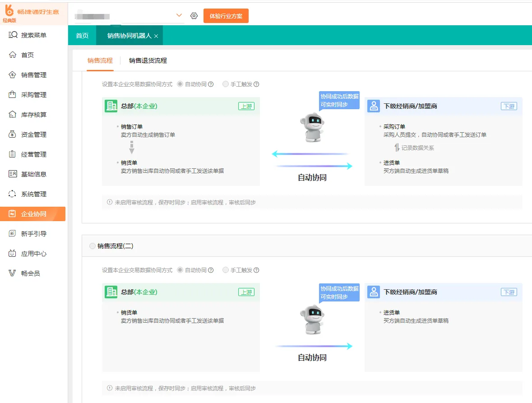The width and height of the screenshot is (532, 403).
Task: Click the blue person icon in 销售流程(二) card
Action: (x=374, y=292)
